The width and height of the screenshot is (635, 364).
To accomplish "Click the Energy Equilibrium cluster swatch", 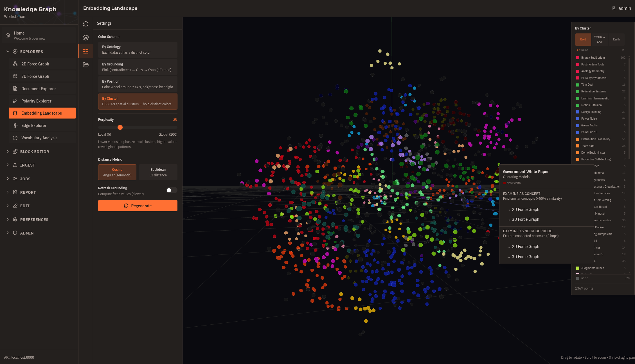I will coord(578,58).
